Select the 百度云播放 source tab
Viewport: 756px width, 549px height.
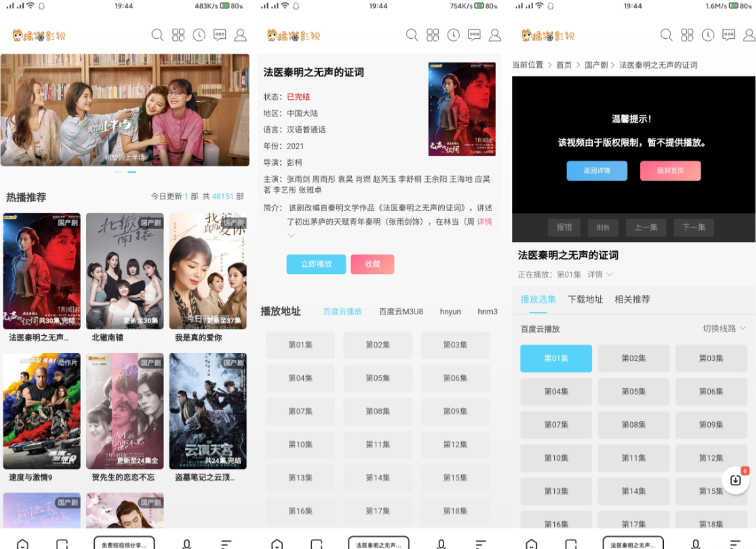(x=343, y=312)
